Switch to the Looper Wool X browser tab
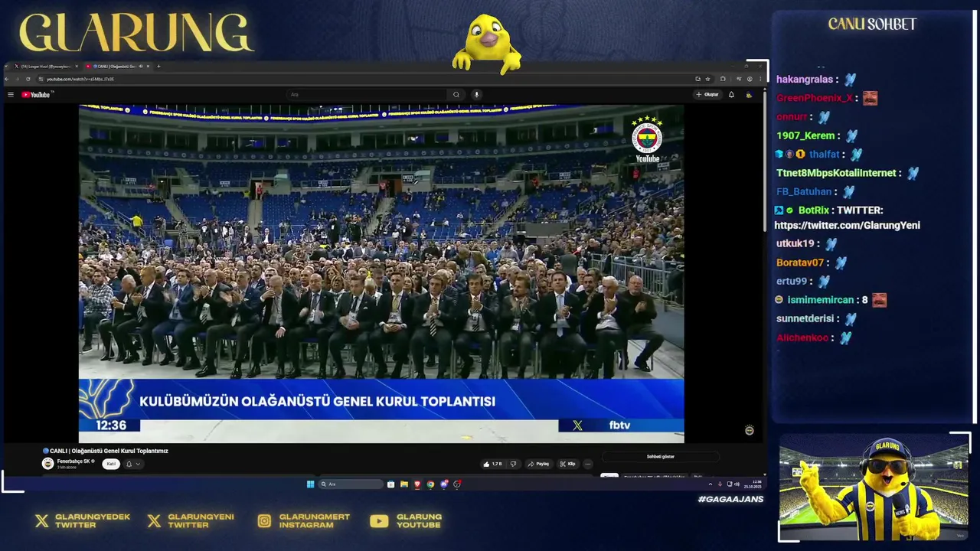This screenshot has width=980, height=551. pyautogui.click(x=46, y=67)
